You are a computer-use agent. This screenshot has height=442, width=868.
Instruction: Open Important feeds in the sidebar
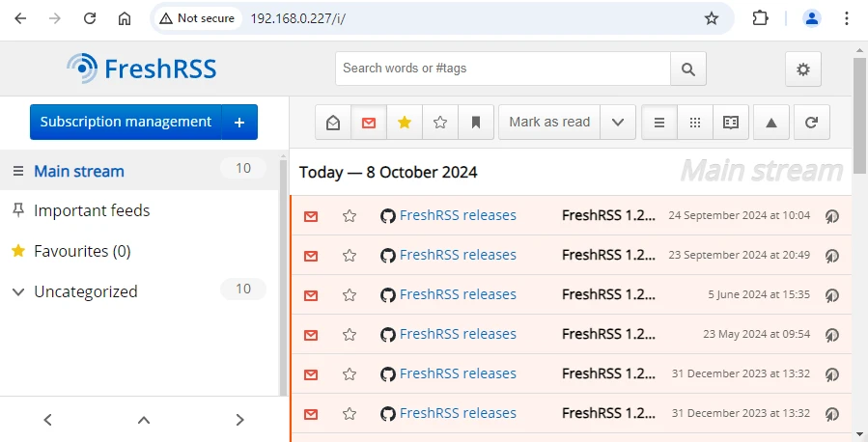[92, 210]
